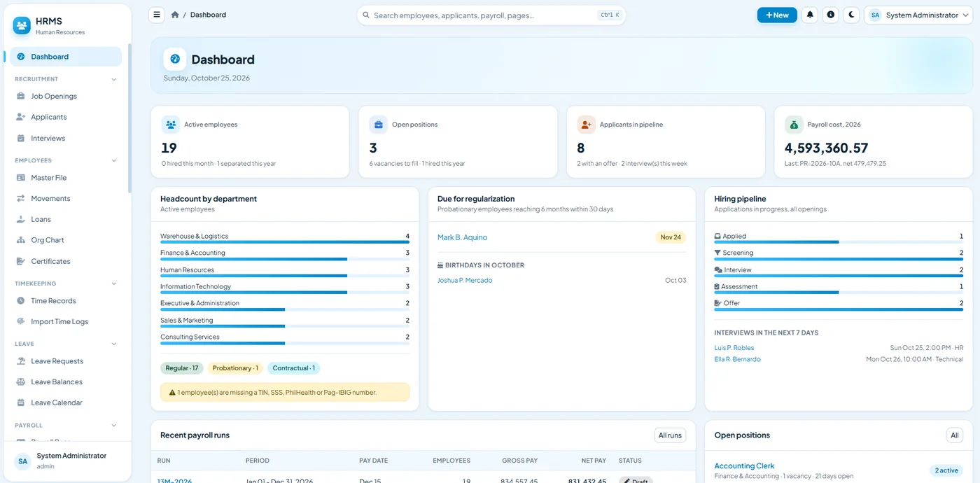Collapse the Recruitment sidebar section
This screenshot has height=483, width=980.
pyautogui.click(x=114, y=79)
